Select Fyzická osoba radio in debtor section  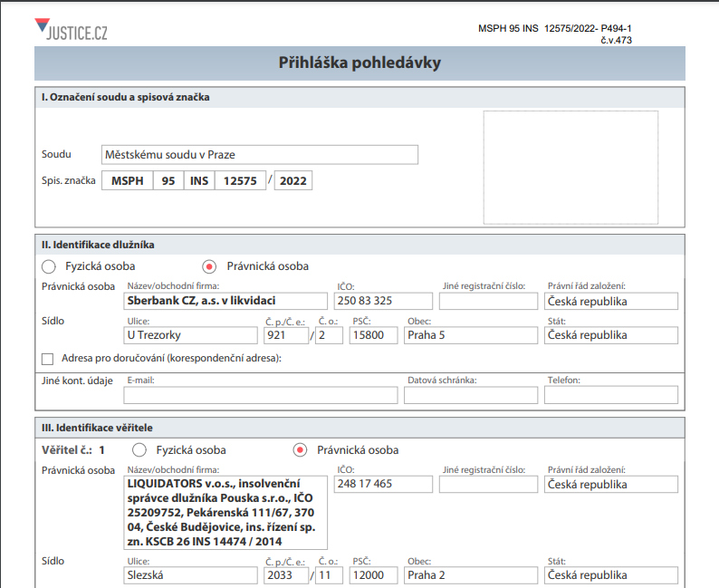49,266
